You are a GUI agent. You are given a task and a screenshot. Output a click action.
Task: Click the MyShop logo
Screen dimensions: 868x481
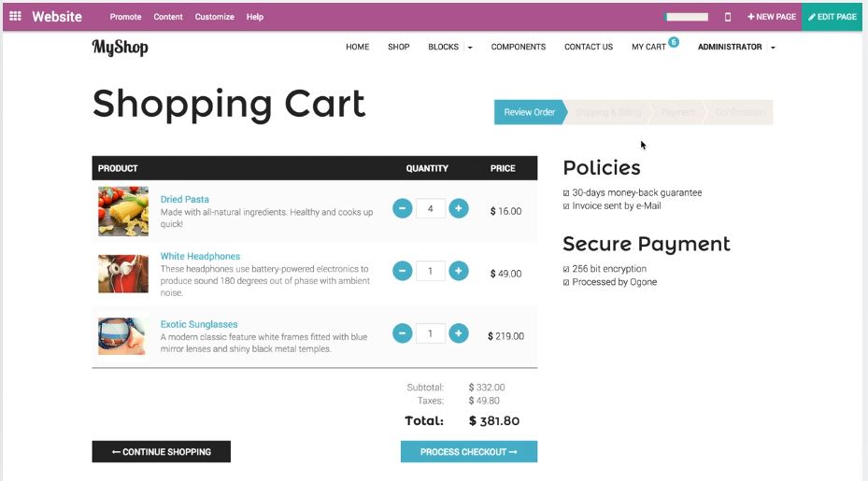point(120,48)
